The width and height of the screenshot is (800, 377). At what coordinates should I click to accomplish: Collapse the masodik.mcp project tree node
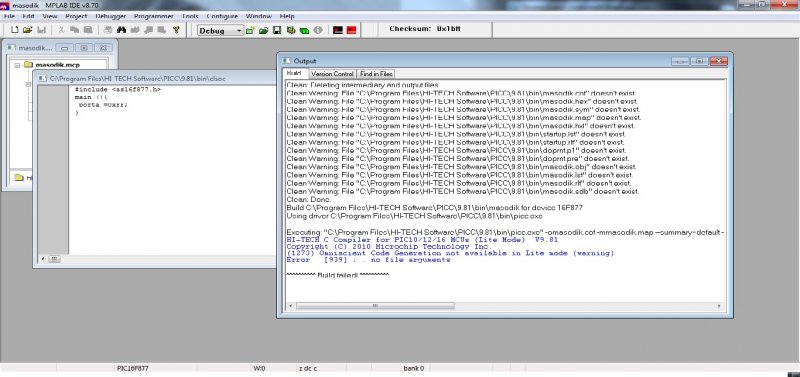point(17,65)
